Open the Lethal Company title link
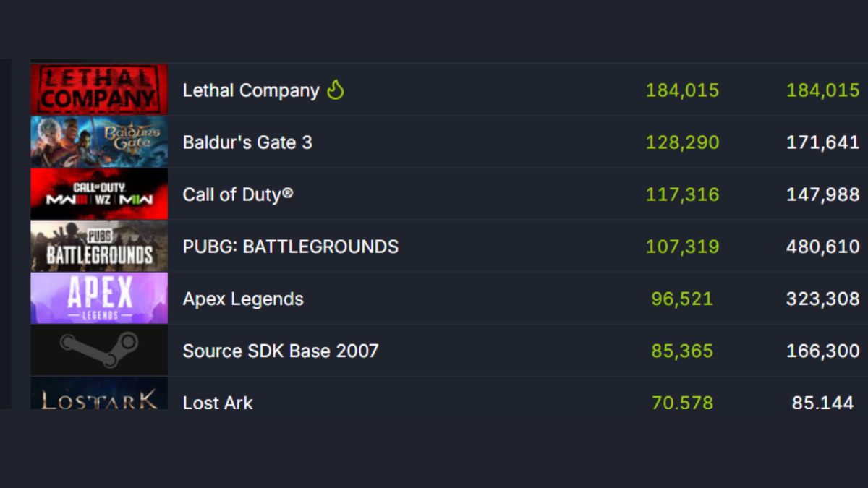868x488 pixels. 250,90
